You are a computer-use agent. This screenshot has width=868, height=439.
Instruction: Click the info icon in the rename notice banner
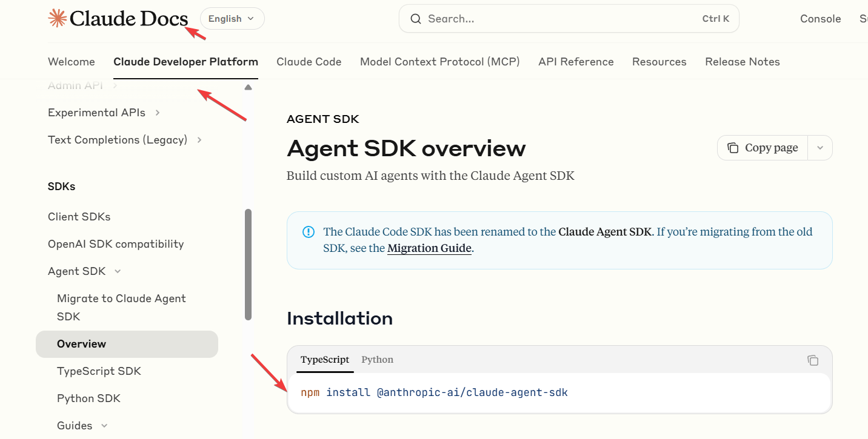[x=308, y=231]
